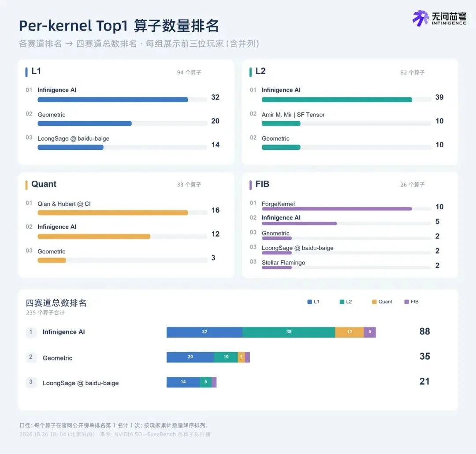
Task: Select the '26 个算子' count label
Action: click(412, 185)
